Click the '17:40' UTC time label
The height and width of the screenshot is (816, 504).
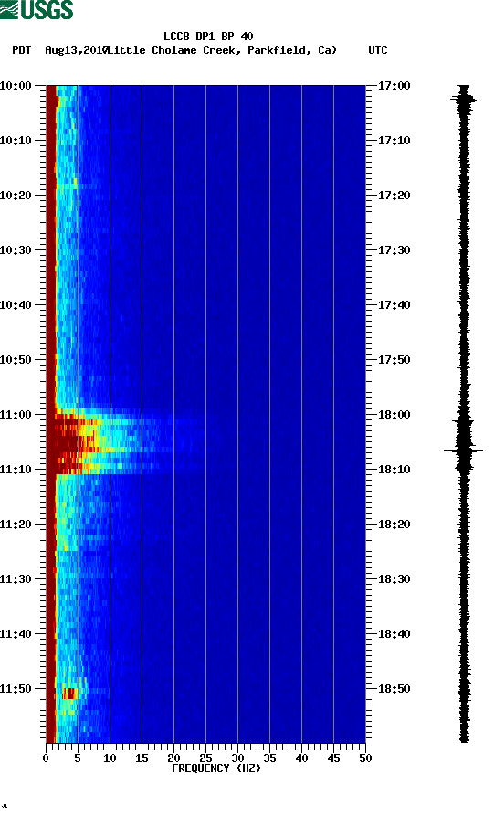pos(394,305)
